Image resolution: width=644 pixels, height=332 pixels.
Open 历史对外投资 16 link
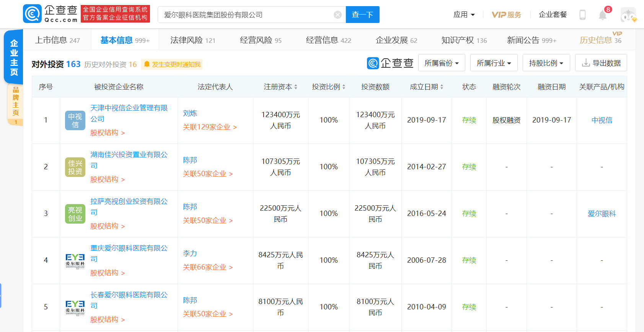[x=110, y=64]
